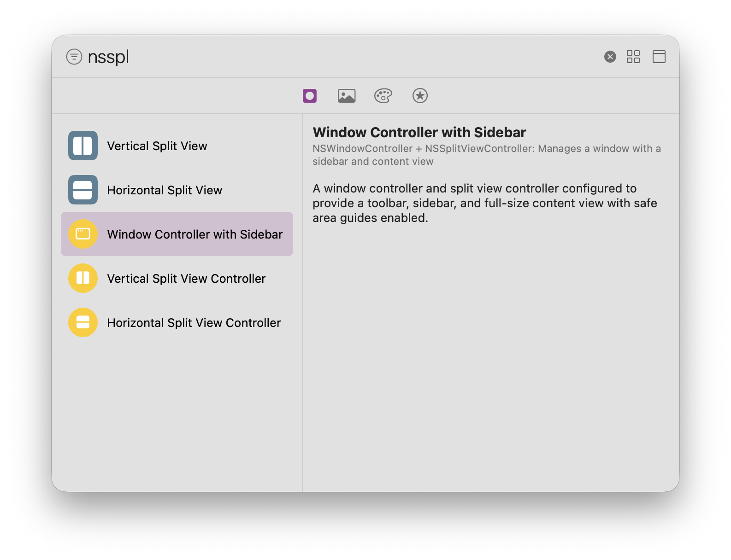Select the Horizontal Split View label
Screen dimensions: 731x560
[x=165, y=190]
